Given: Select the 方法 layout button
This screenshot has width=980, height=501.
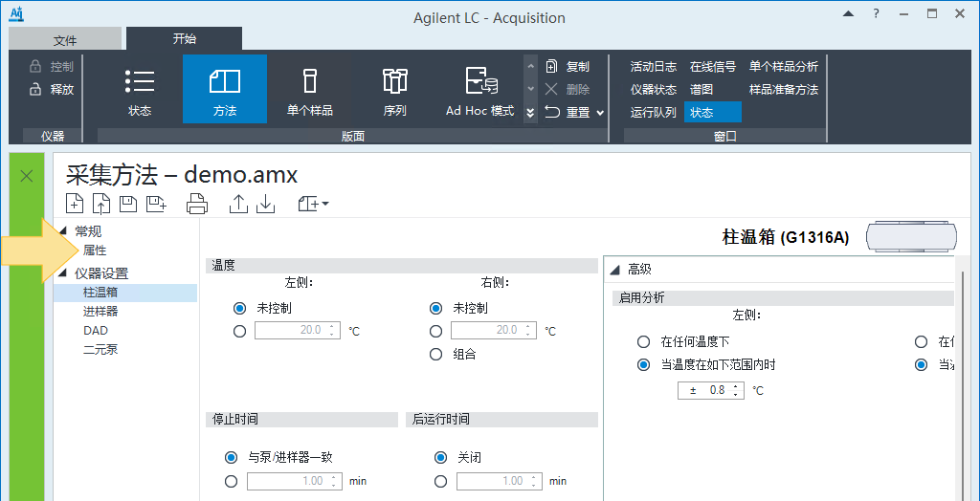Looking at the screenshot, I should 224,89.
